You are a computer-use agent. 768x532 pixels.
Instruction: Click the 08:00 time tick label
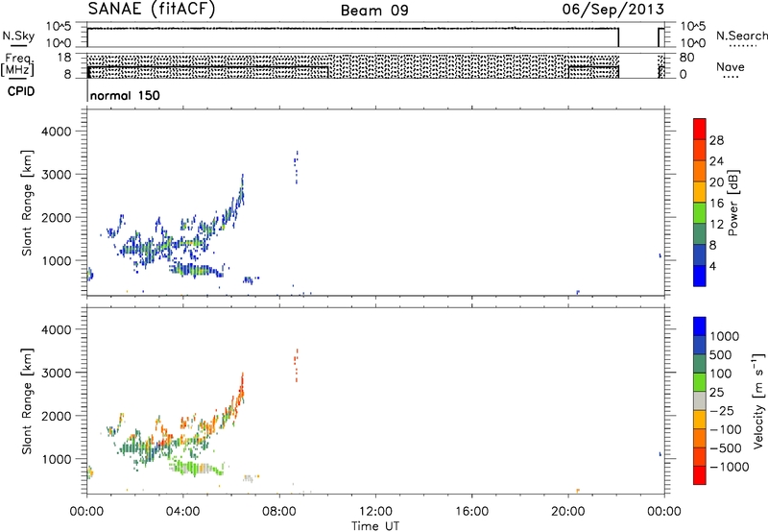[x=279, y=512]
